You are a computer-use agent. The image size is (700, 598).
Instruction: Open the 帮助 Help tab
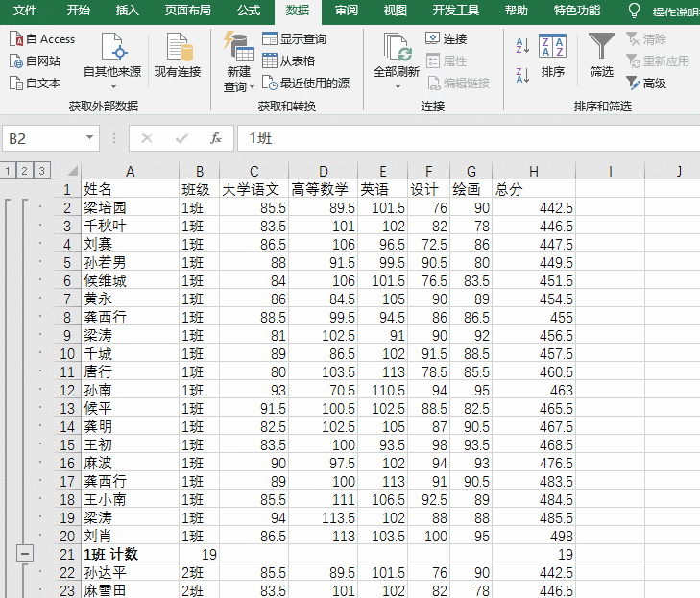coord(517,11)
